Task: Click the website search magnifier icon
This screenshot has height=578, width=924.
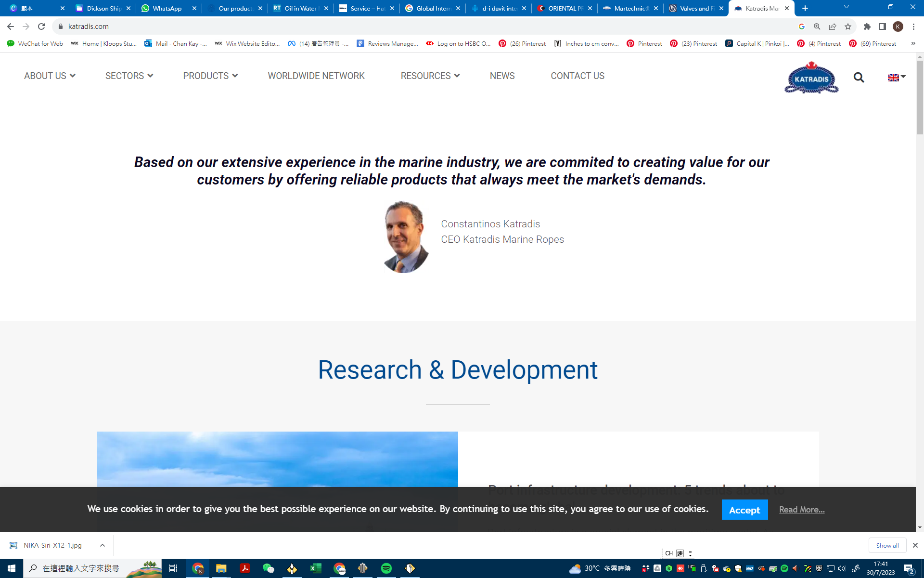Action: tap(859, 78)
